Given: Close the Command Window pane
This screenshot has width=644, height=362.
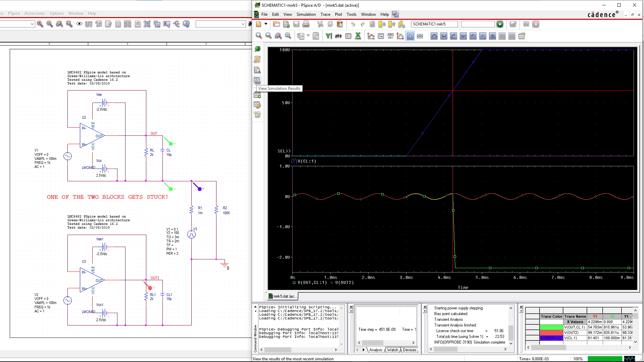Looking at the screenshot, I should point(255,307).
